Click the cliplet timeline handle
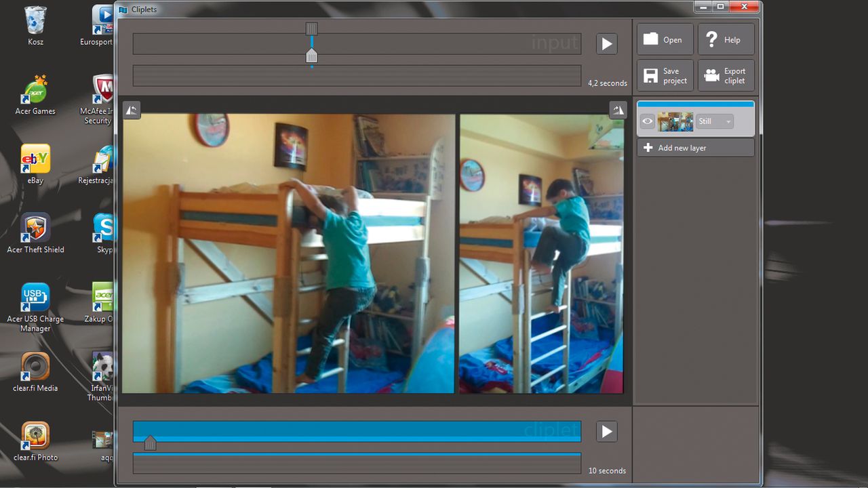Viewport: 868px width, 488px height. [151, 443]
